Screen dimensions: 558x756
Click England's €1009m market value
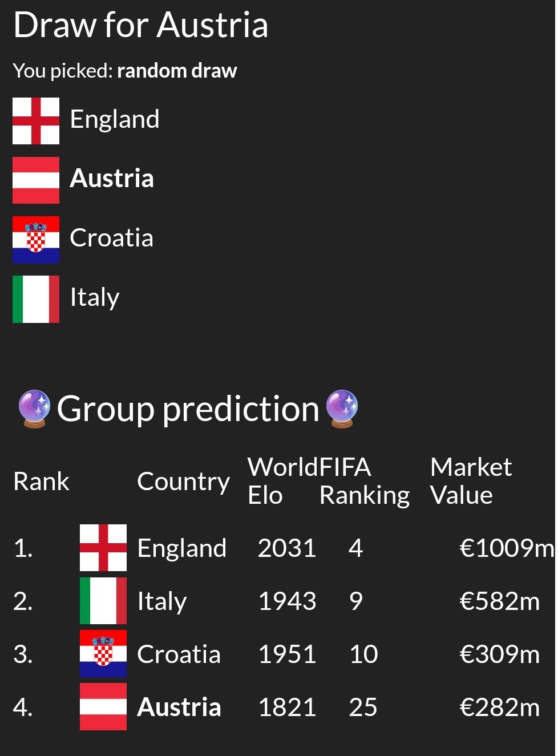[507, 548]
